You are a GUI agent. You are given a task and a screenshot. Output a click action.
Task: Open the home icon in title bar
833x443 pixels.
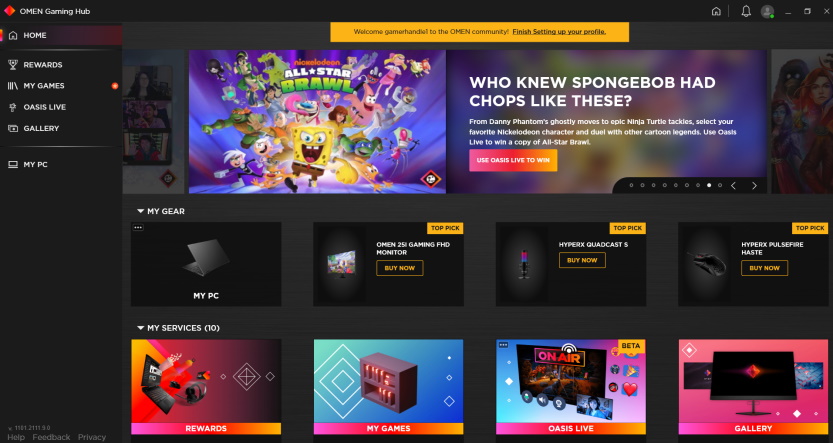pyautogui.click(x=716, y=11)
